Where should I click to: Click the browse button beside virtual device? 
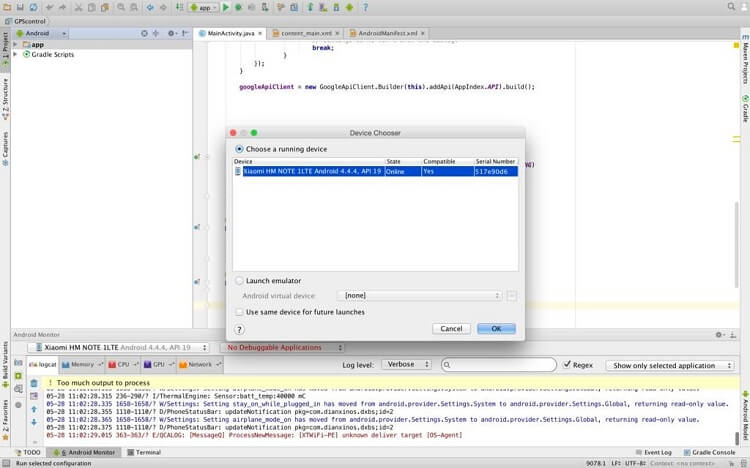[511, 296]
